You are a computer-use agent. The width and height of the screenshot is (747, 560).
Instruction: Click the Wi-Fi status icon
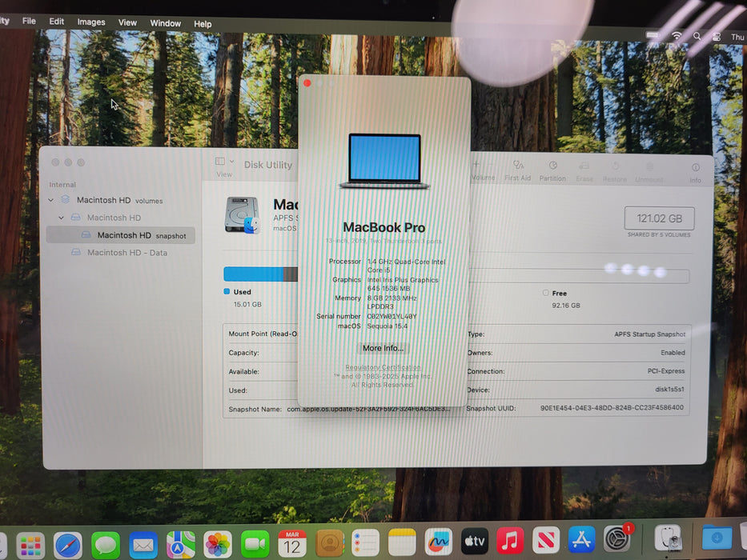tap(677, 35)
